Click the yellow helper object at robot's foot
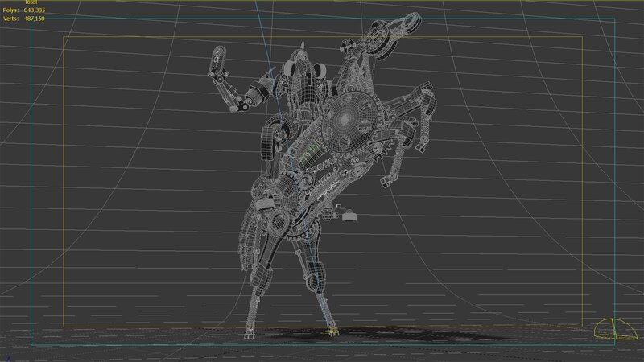 click(328, 333)
